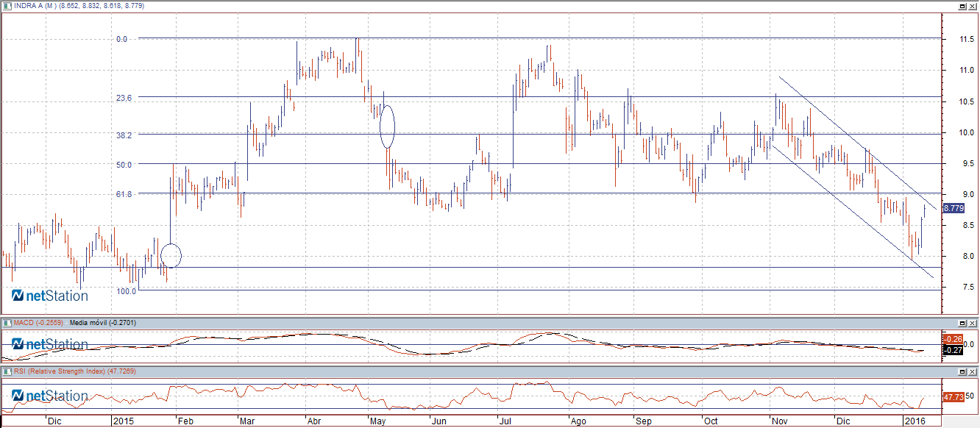Select the 100.0 Fibonacci level label

click(x=126, y=291)
